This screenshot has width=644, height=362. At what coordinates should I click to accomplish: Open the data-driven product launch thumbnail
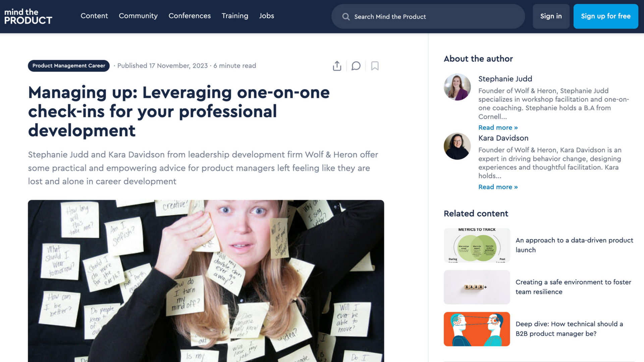pos(477,245)
